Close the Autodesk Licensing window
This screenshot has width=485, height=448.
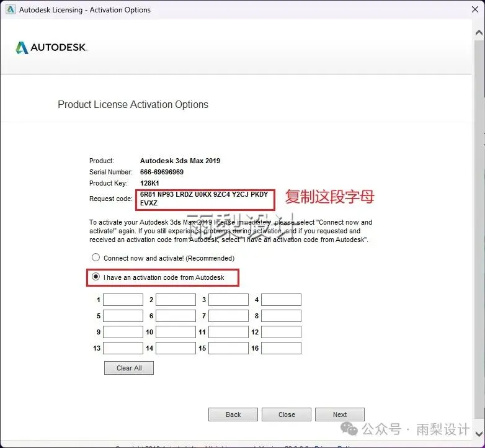(x=475, y=9)
